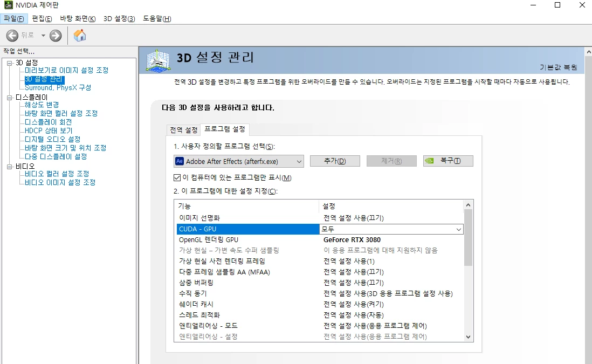Open the 도움말(H) menu

click(x=157, y=18)
